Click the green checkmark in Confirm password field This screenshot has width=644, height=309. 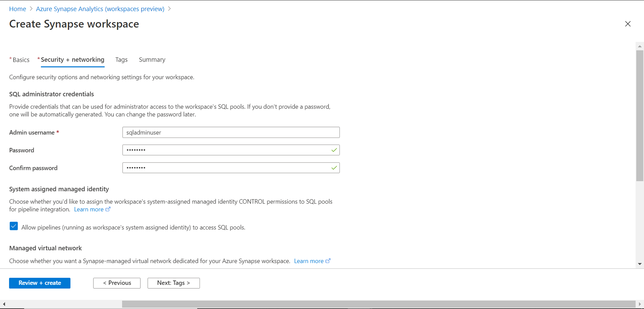click(334, 168)
